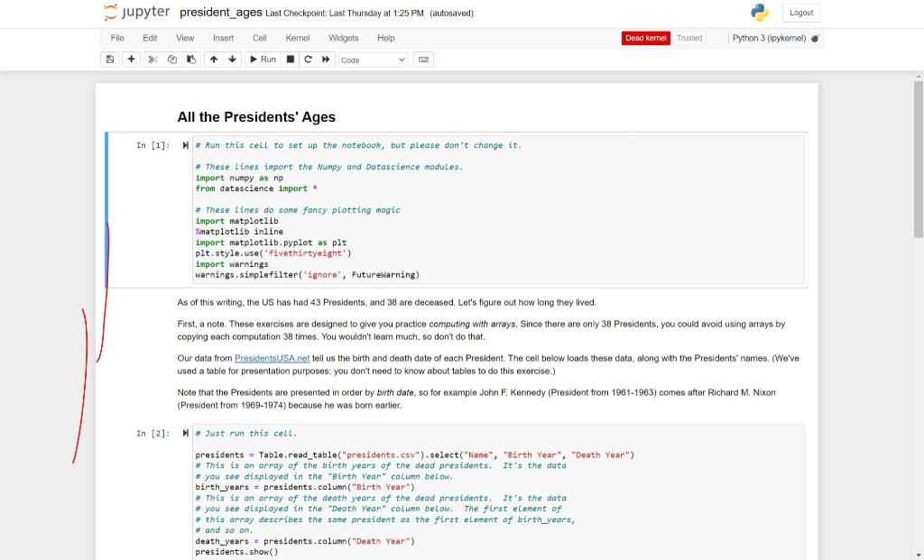924x560 pixels.
Task: Save the notebook
Action: (108, 59)
